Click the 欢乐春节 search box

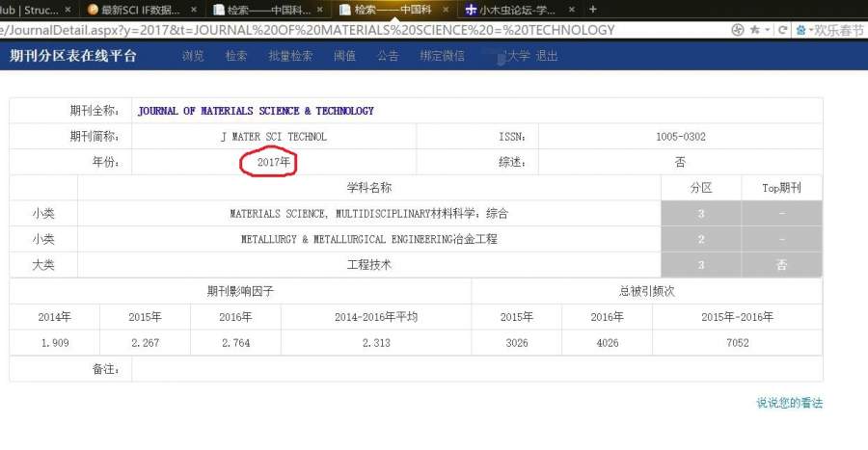838,30
